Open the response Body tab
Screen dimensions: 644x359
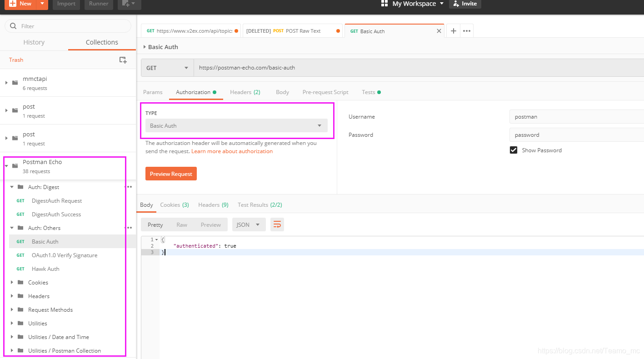pos(146,205)
